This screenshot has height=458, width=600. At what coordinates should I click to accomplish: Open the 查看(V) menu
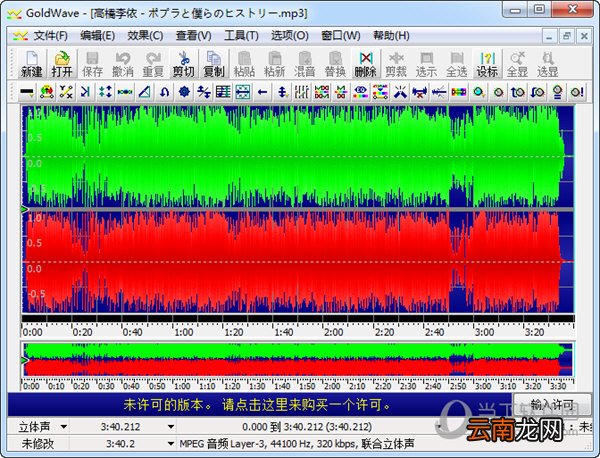pyautogui.click(x=193, y=36)
